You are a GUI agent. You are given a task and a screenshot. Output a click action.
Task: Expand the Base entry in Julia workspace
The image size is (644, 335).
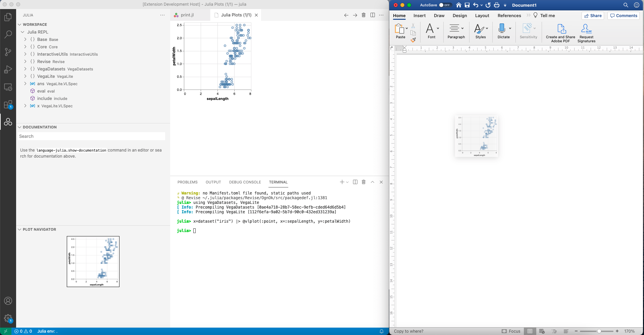[x=25, y=39]
